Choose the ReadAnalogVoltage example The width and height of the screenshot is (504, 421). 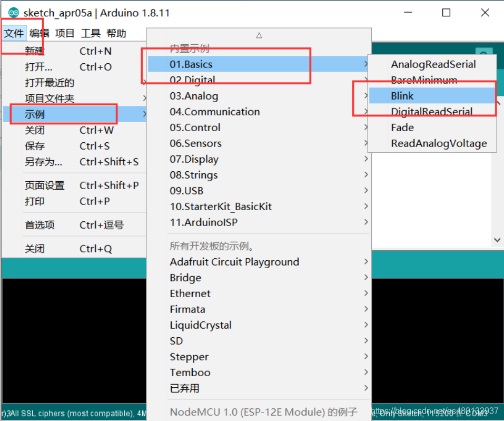(439, 143)
